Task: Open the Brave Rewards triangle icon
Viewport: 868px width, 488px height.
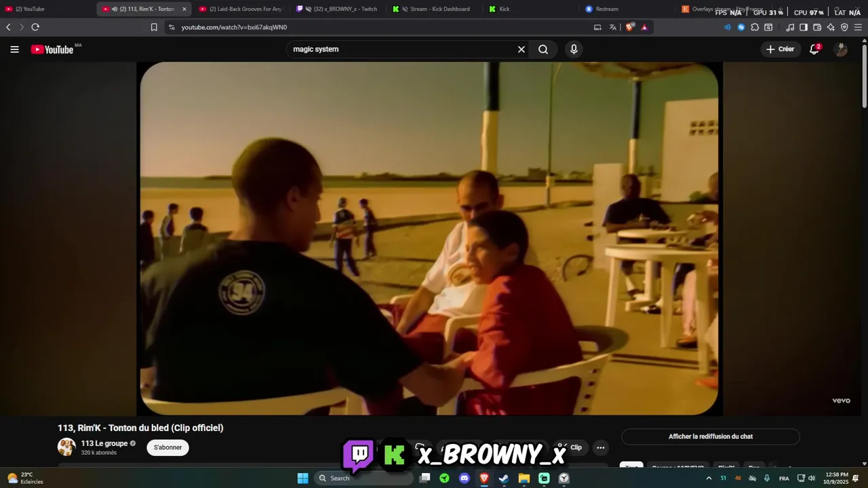Action: [x=644, y=27]
